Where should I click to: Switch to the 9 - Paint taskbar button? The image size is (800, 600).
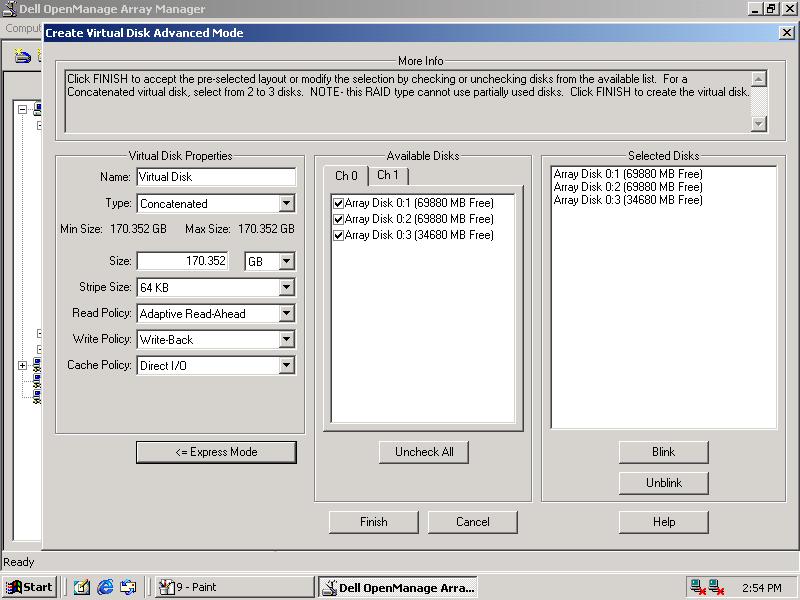pos(235,587)
